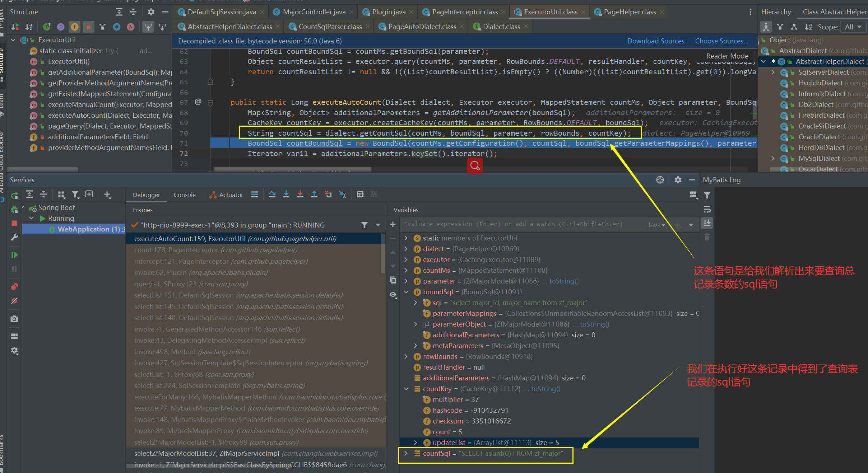Click the Step Into debugger icon
868x473 pixels.
click(286, 195)
